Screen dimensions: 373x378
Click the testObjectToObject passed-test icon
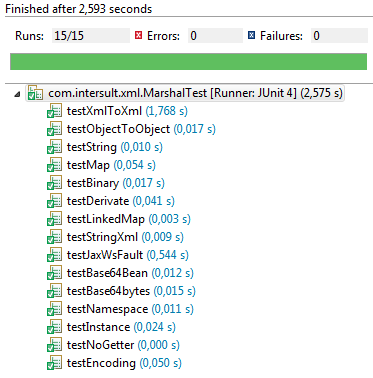click(x=54, y=129)
